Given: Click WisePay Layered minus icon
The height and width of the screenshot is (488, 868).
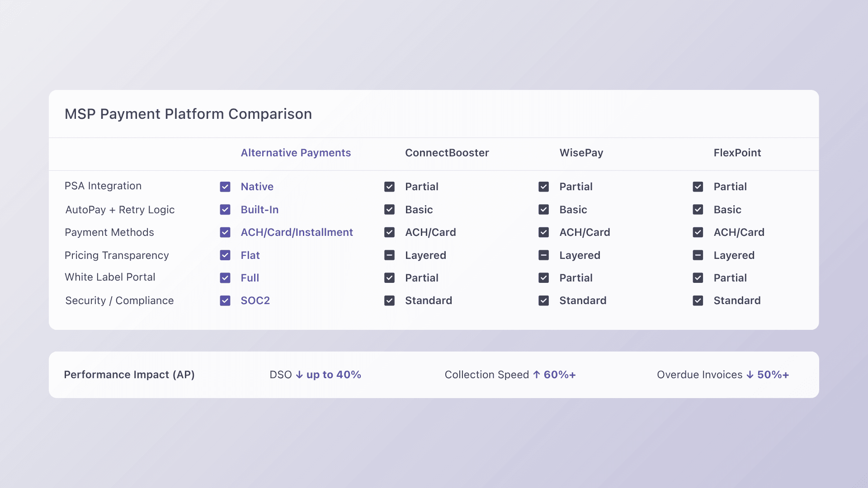Looking at the screenshot, I should tap(543, 255).
